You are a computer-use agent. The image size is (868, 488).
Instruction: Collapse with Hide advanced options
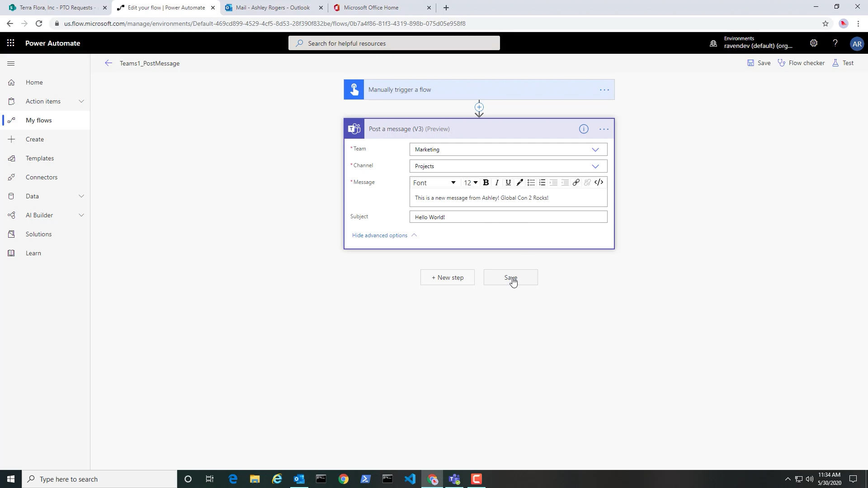click(x=384, y=235)
